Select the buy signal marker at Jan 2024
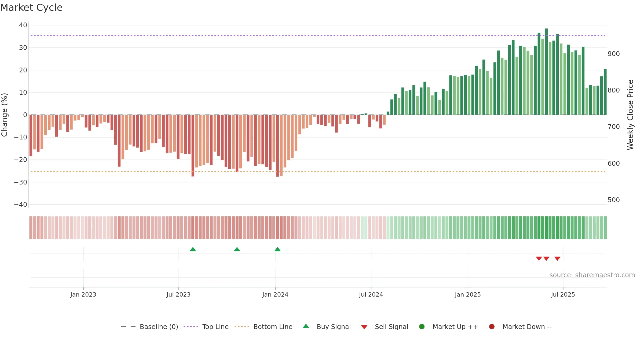644x362 pixels. click(x=277, y=249)
